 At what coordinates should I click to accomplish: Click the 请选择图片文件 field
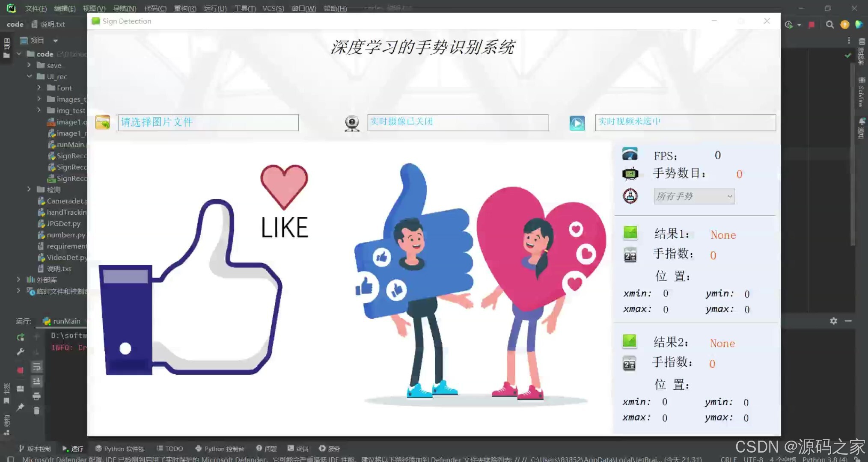[x=208, y=123]
